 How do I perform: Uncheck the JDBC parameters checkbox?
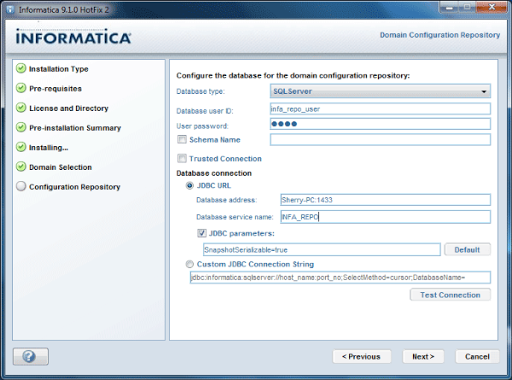[x=201, y=233]
